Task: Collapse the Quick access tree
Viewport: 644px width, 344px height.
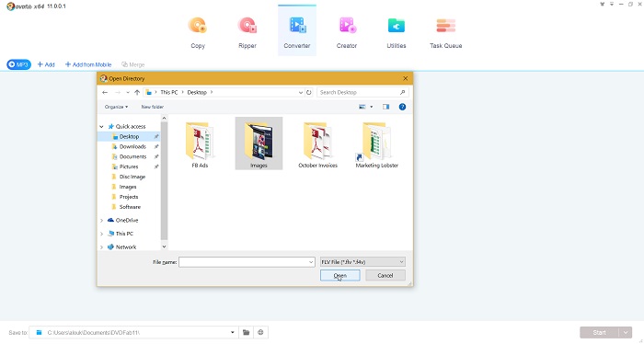Action: (101, 126)
